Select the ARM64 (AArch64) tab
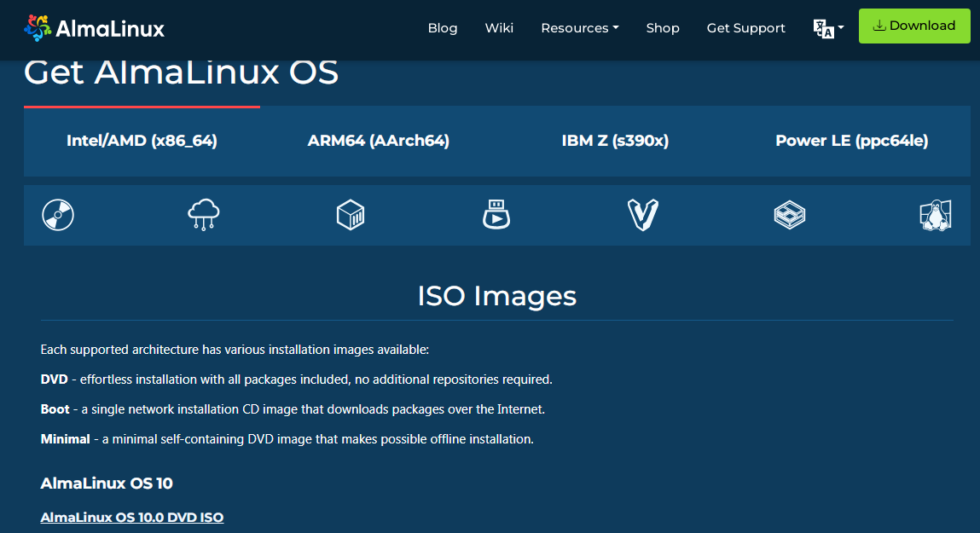This screenshot has width=980, height=533. click(378, 141)
